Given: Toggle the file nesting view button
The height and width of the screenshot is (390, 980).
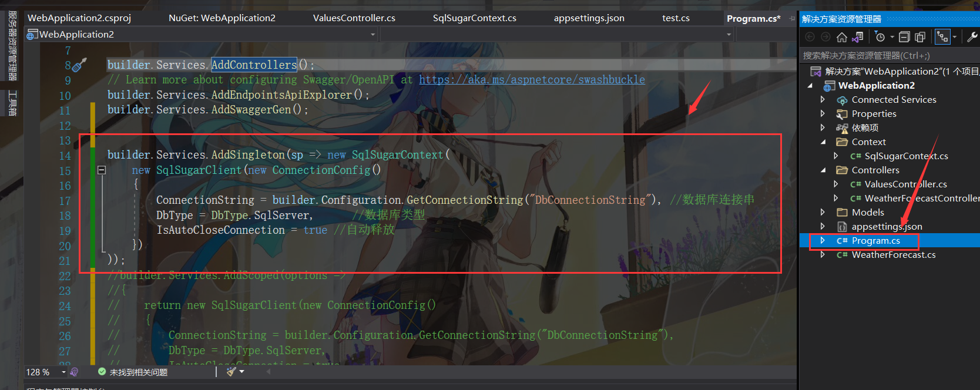Looking at the screenshot, I should [942, 37].
